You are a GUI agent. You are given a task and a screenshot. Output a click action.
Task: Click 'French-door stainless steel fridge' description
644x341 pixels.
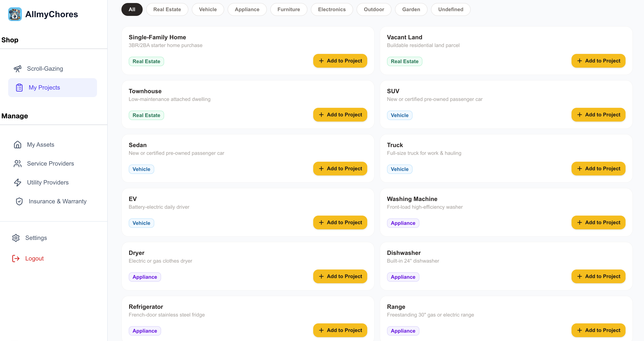coord(167,315)
